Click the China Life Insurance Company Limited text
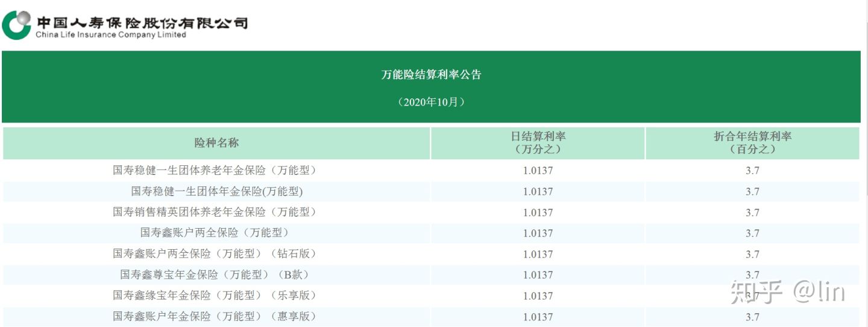 111,35
